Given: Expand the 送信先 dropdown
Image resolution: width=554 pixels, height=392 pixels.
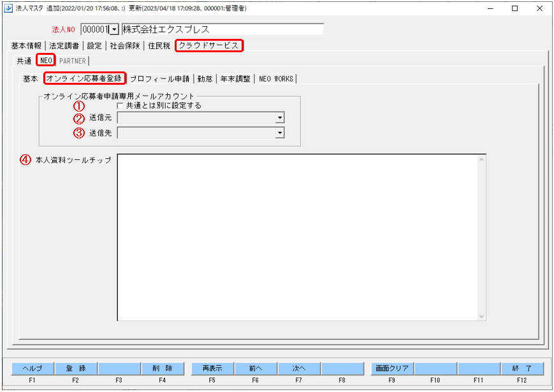Looking at the screenshot, I should pos(280,133).
